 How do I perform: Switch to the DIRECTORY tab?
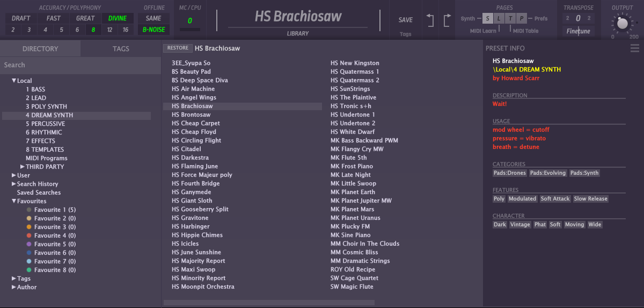click(x=40, y=48)
